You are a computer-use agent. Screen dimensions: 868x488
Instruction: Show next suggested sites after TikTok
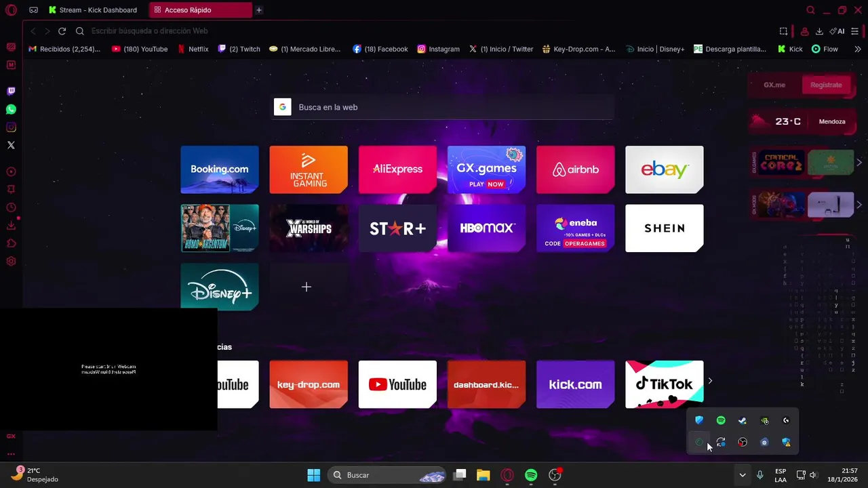point(710,381)
